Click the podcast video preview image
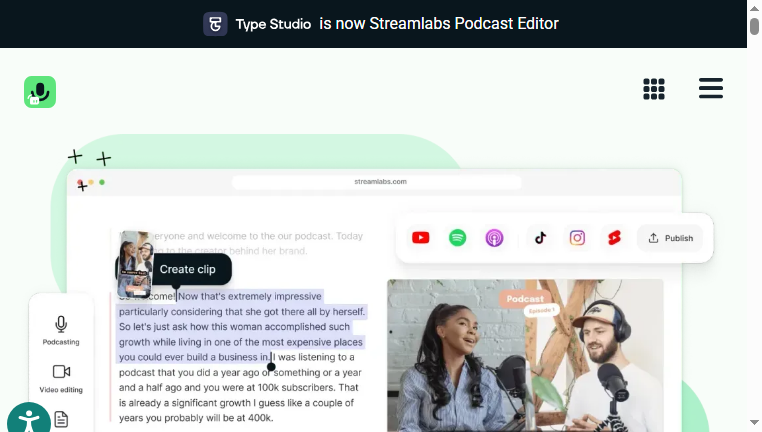762x432 pixels. [x=525, y=355]
